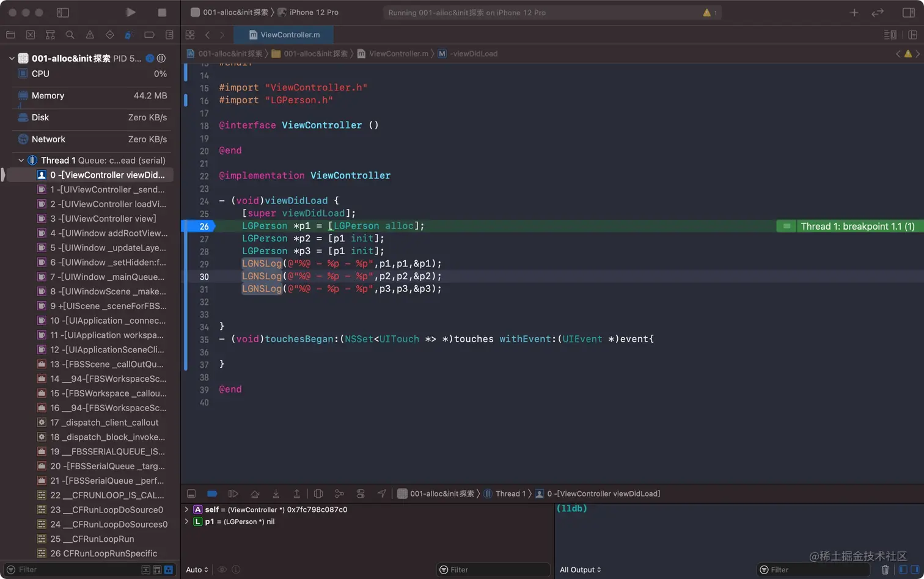Expand the p1 variable
This screenshot has height=579, width=924.
186,522
